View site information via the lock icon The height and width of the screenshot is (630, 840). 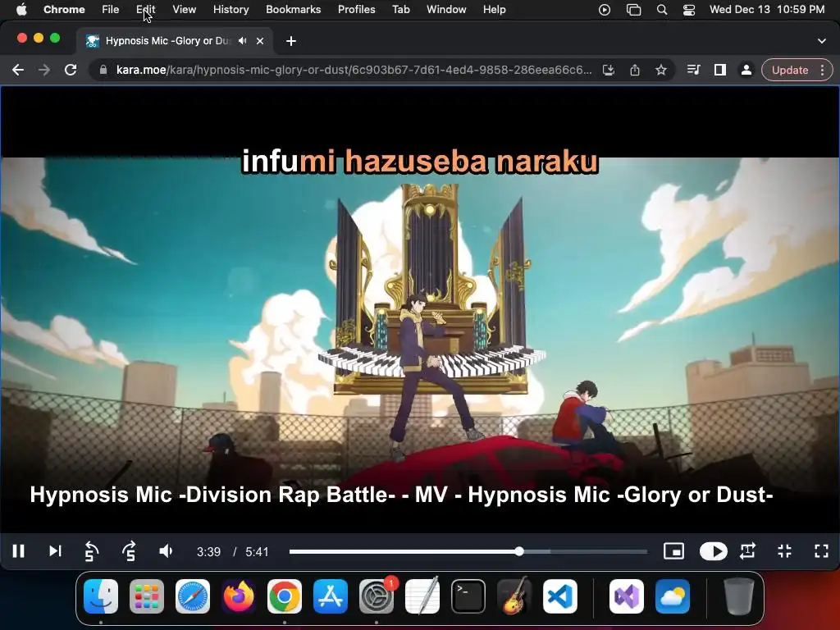tap(103, 71)
